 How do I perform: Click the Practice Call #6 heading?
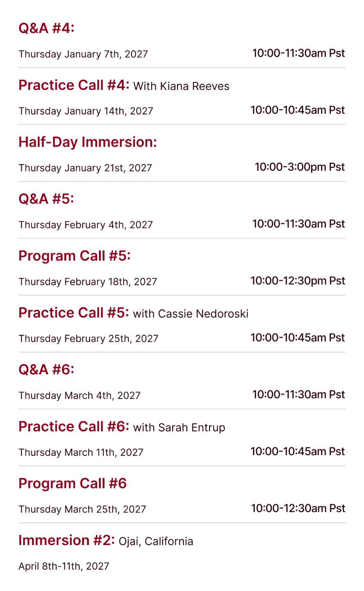(74, 426)
